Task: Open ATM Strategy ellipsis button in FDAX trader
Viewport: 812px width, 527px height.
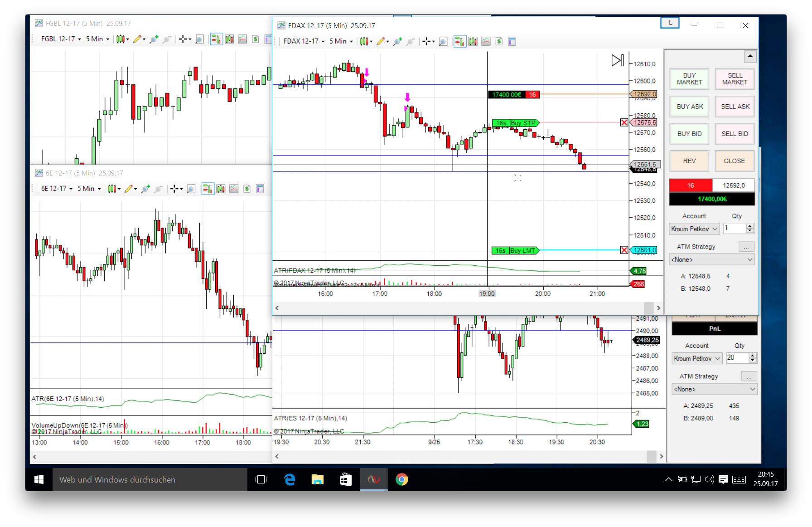Action: click(x=746, y=247)
